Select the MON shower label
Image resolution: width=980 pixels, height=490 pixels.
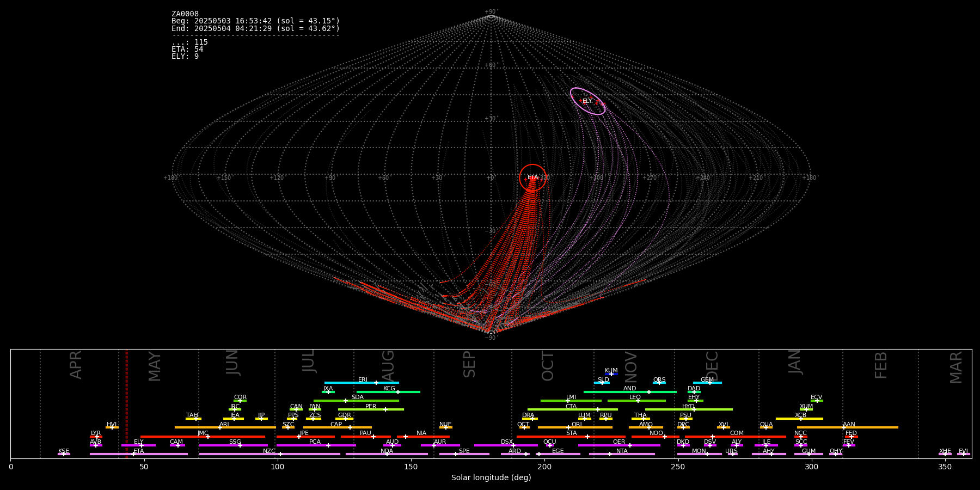(x=699, y=451)
